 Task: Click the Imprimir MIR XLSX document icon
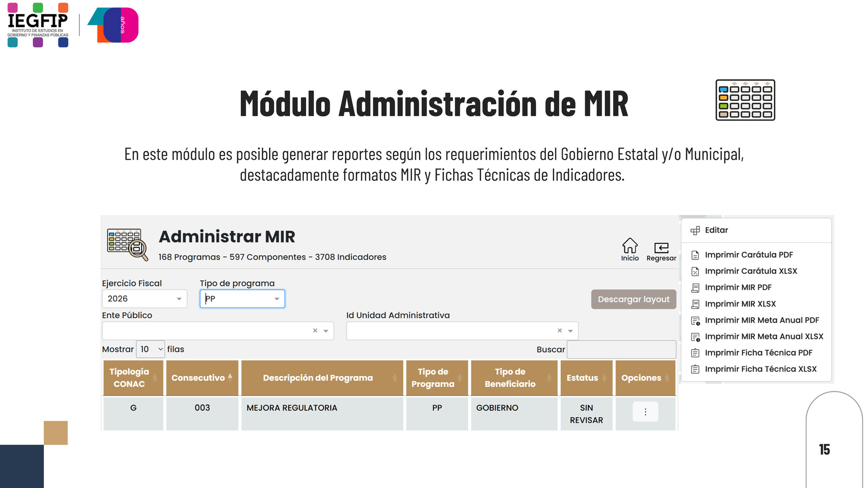click(695, 304)
